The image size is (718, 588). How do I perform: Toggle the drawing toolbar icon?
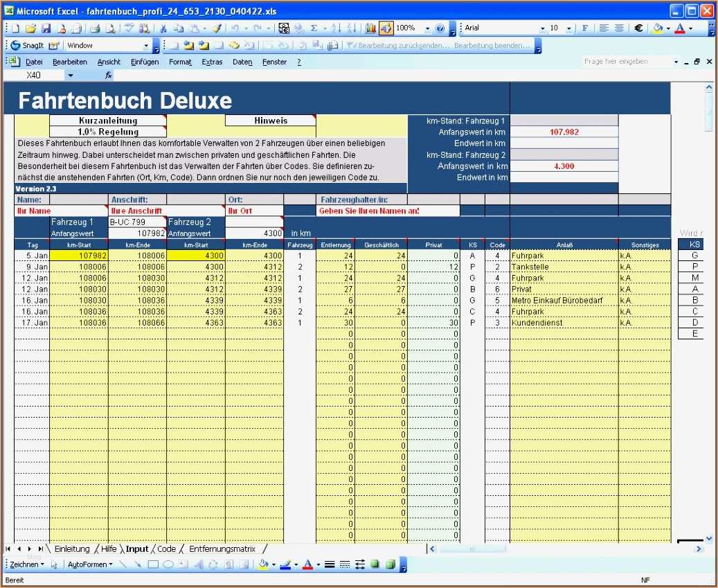point(386,28)
